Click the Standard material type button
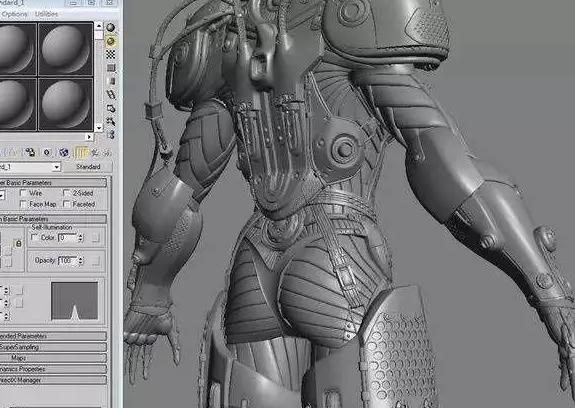This screenshot has height=408, width=575. pyautogui.click(x=88, y=167)
